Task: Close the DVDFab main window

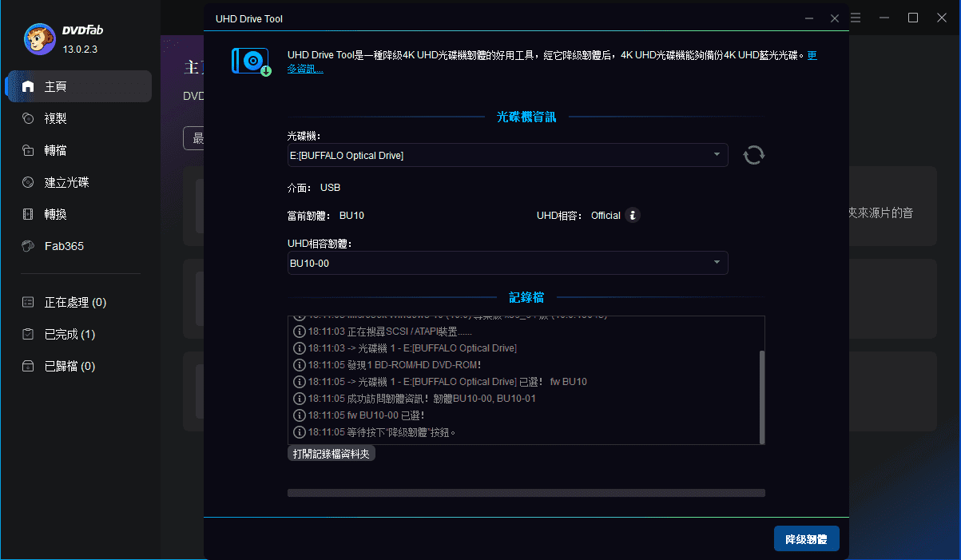Action: pos(942,18)
